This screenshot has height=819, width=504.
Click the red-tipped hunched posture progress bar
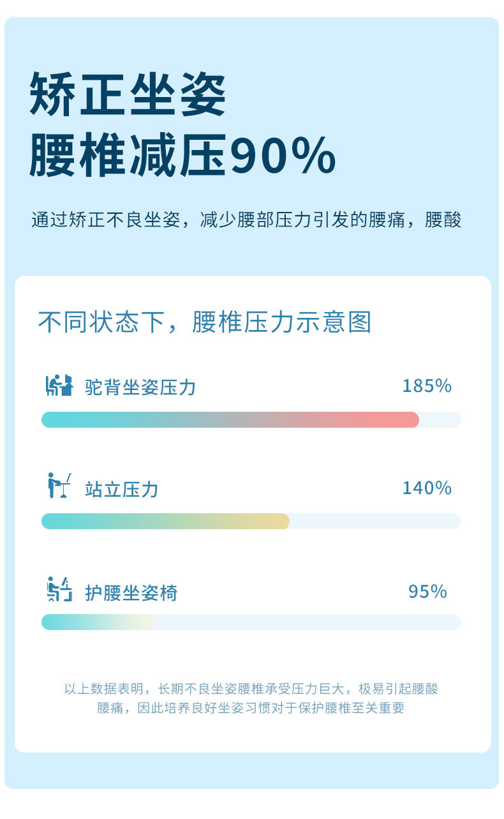[x=230, y=419]
